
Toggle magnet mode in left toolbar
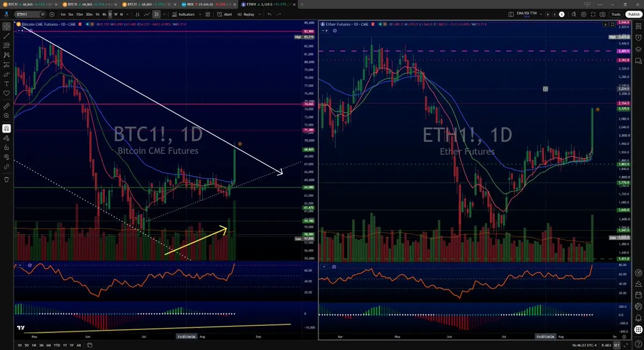point(6,129)
